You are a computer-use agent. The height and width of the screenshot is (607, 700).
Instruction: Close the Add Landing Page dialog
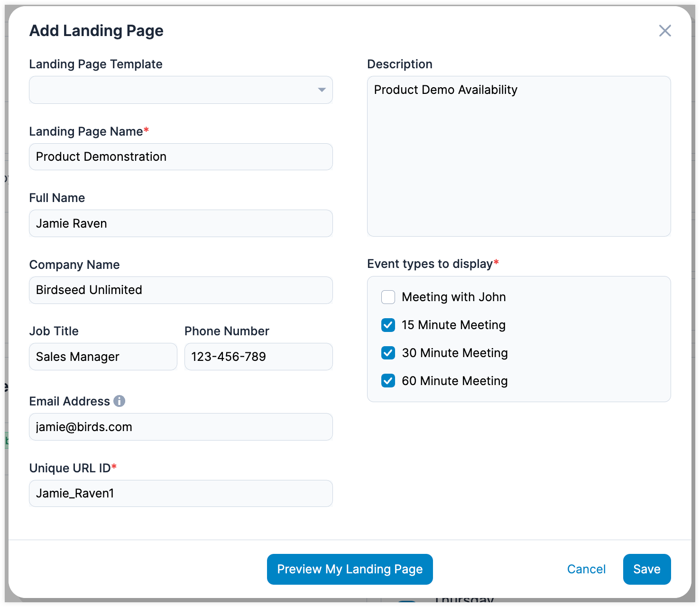(x=665, y=31)
